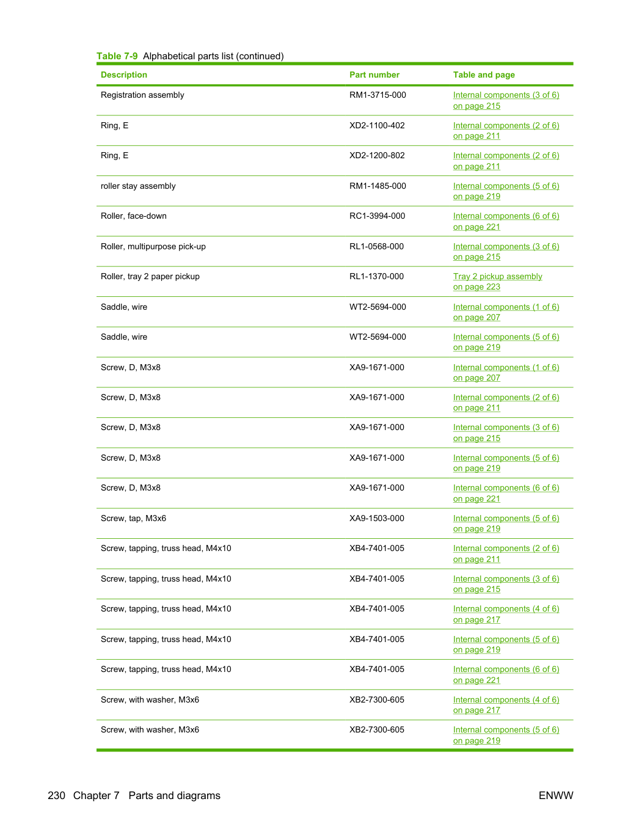The width and height of the screenshot is (631, 840).
Task: Open Roller, multipurpose pick-up page 215 link
Action: pyautogui.click(x=506, y=252)
